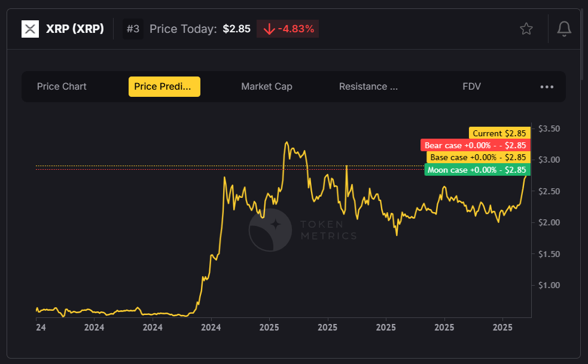Click the XRP logo icon

pos(30,29)
